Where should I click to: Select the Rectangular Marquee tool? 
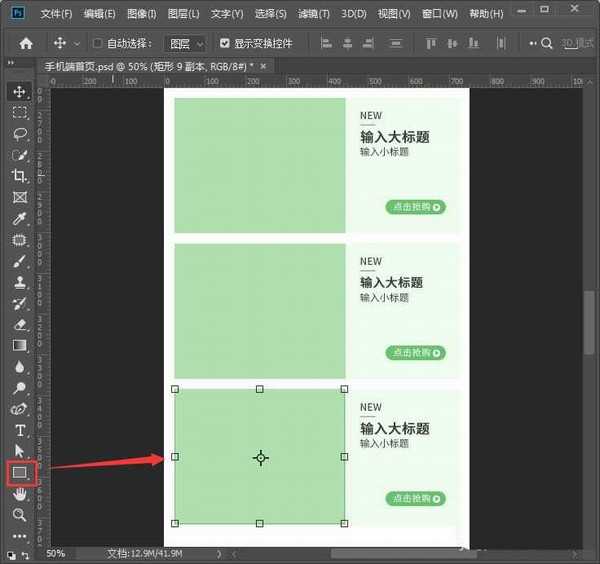(20, 112)
